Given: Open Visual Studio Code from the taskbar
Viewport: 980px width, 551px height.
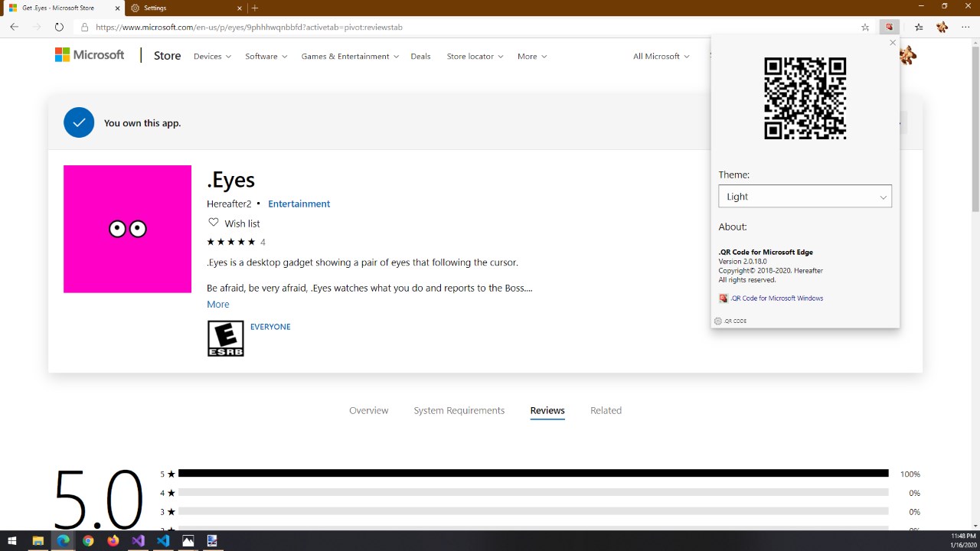Looking at the screenshot, I should (163, 540).
